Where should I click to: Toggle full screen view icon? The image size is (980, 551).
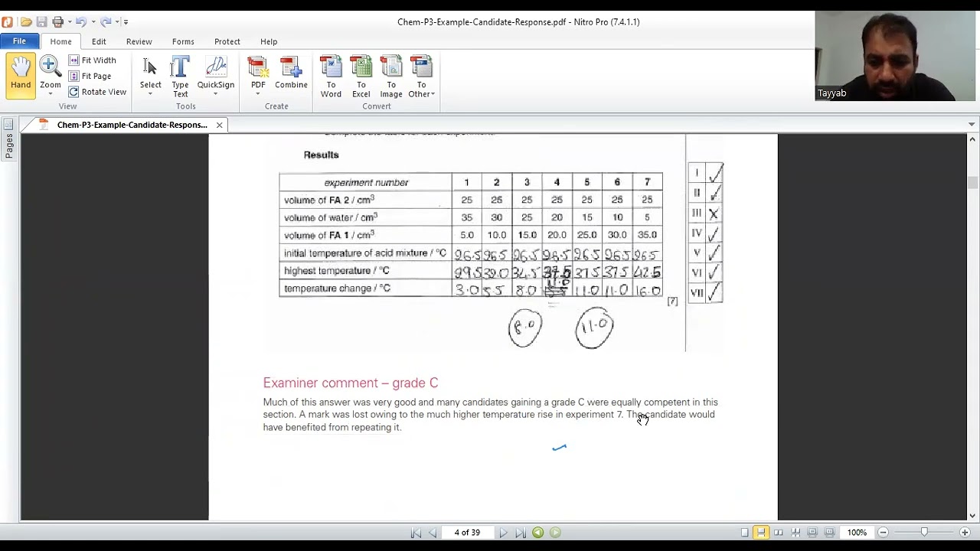[x=812, y=533]
